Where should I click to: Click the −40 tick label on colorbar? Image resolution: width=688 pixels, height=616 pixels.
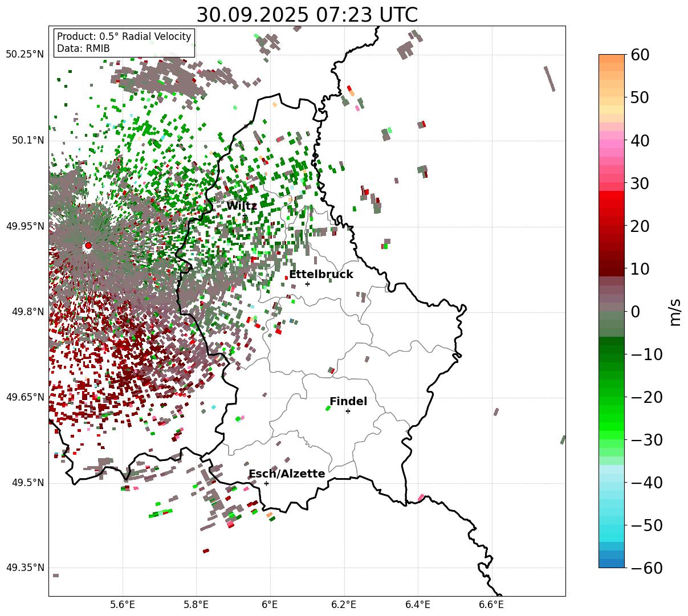pos(646,483)
